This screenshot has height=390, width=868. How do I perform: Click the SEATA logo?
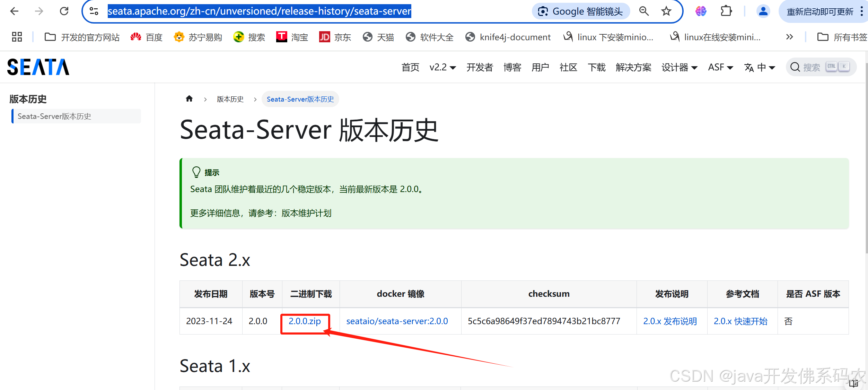click(x=37, y=67)
